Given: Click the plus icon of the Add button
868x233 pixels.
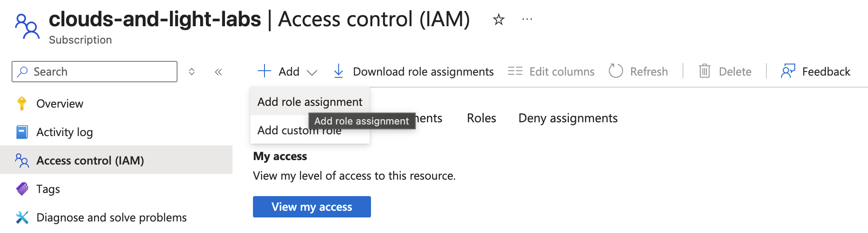Looking at the screenshot, I should (264, 71).
